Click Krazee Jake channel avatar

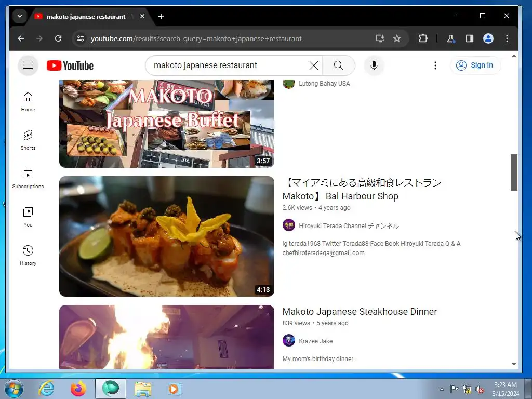(289, 340)
